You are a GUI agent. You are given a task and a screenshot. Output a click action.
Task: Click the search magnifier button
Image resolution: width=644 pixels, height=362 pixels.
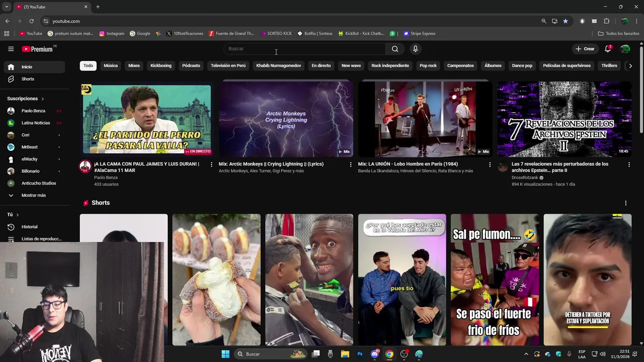(x=395, y=49)
